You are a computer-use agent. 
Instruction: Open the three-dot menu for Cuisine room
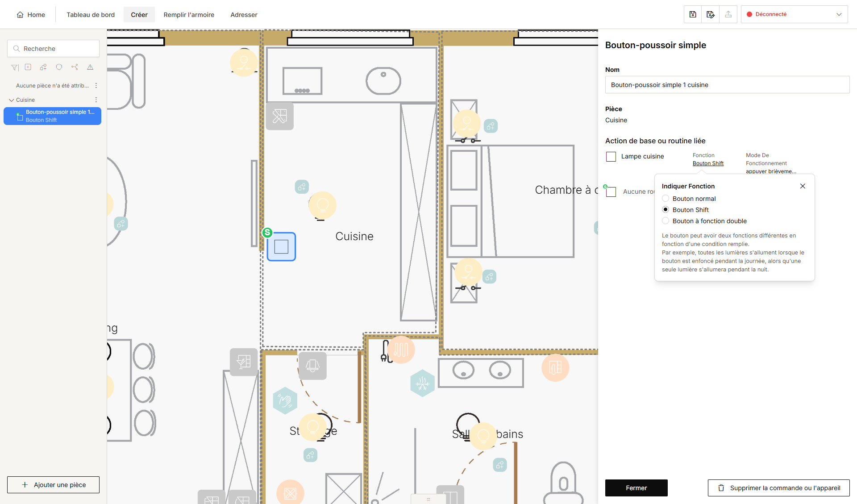tap(96, 100)
